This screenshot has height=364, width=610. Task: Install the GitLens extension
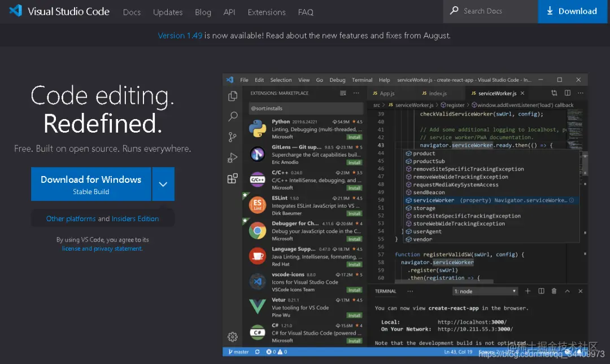coord(354,163)
